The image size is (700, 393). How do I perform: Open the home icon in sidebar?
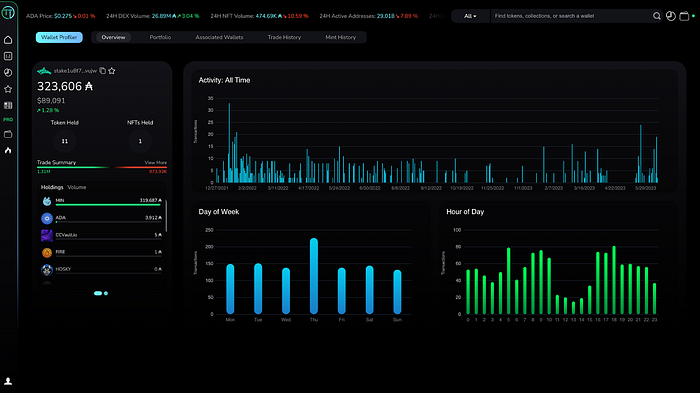coord(8,40)
